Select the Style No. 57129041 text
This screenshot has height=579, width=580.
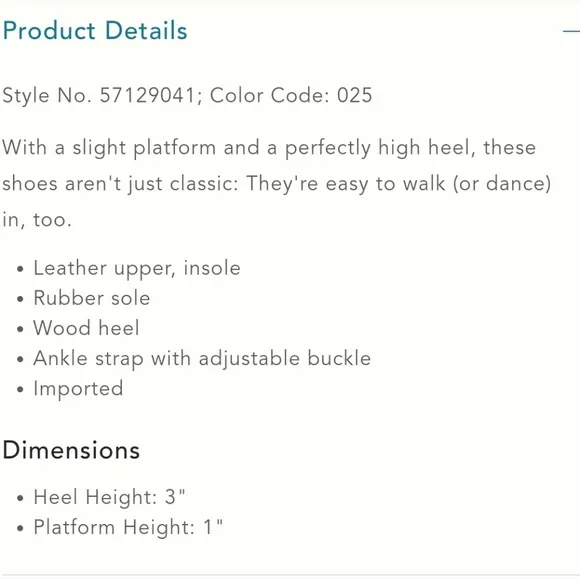click(98, 95)
